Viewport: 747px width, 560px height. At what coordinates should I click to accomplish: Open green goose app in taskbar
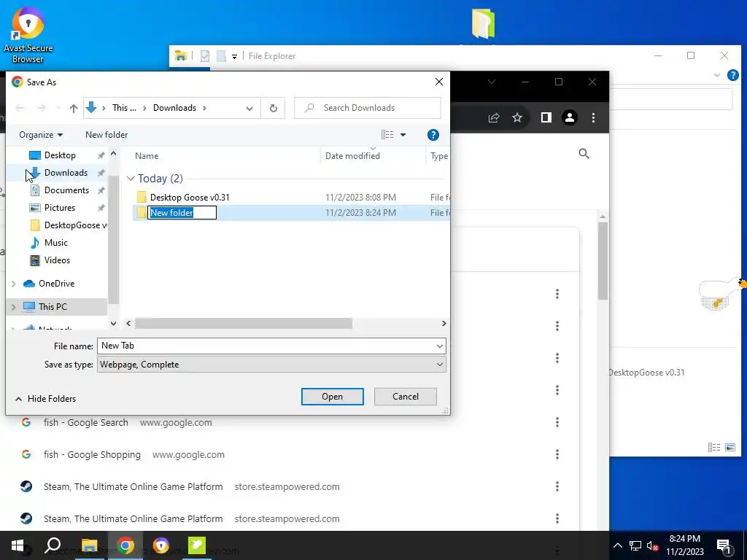(197, 545)
